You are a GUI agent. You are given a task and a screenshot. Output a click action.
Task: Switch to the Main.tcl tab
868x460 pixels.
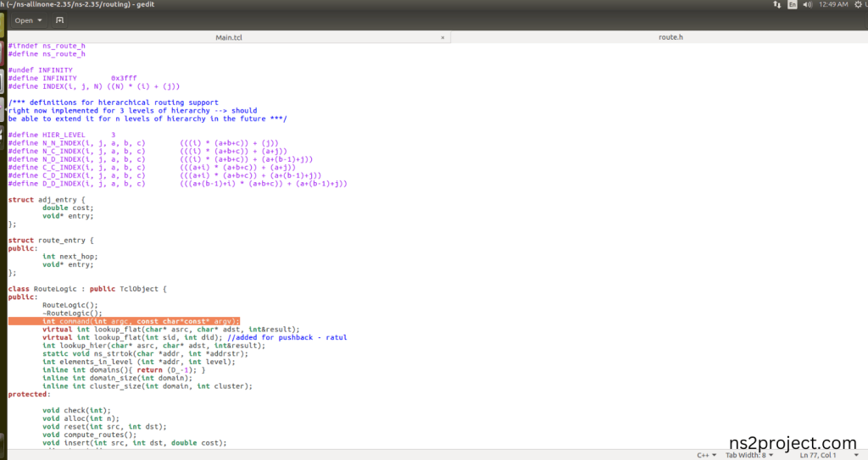point(229,37)
